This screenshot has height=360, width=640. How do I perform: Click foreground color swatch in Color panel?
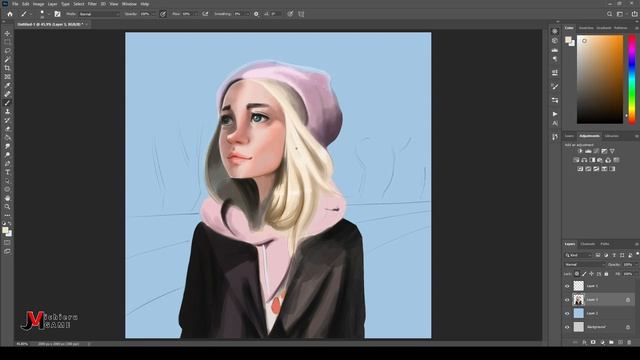[568, 40]
